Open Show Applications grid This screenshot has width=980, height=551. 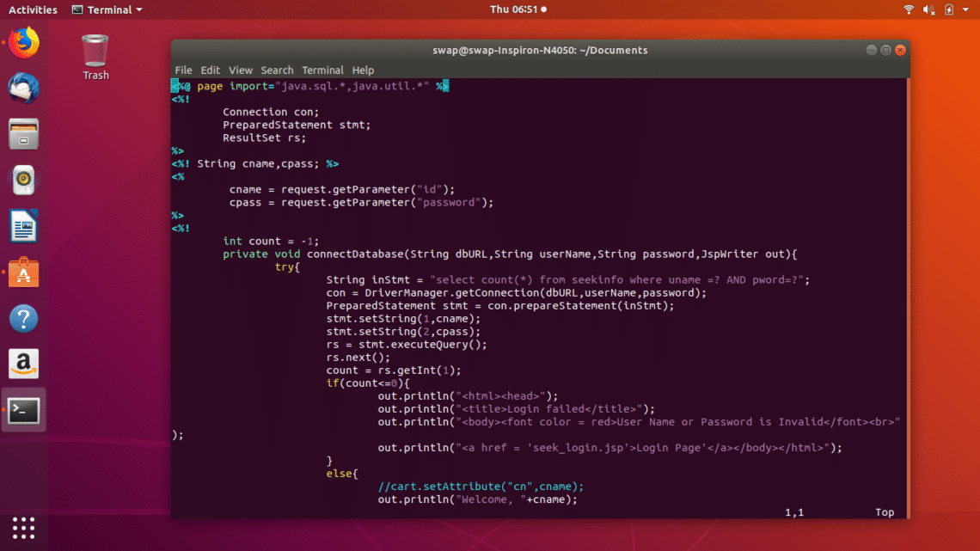(23, 528)
